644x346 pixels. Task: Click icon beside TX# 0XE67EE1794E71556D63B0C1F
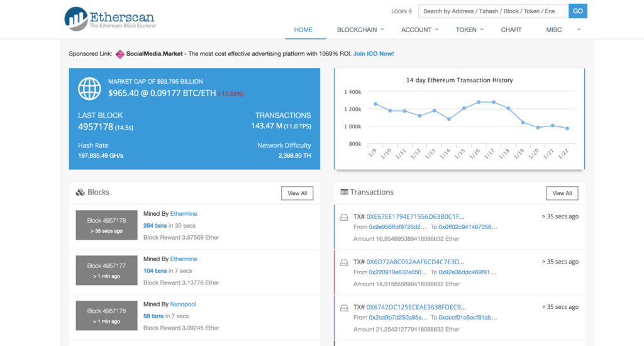pyautogui.click(x=344, y=218)
